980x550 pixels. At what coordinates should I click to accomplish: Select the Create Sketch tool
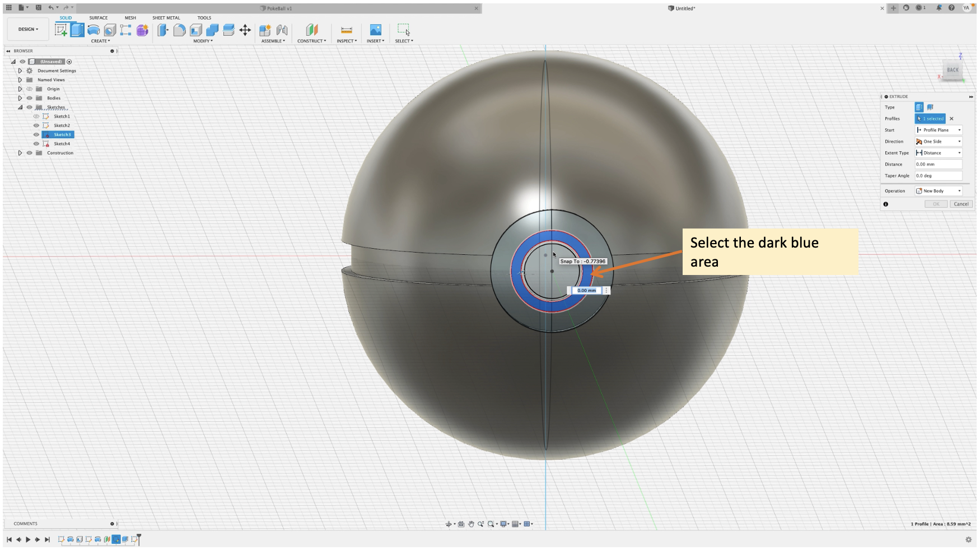tap(60, 30)
